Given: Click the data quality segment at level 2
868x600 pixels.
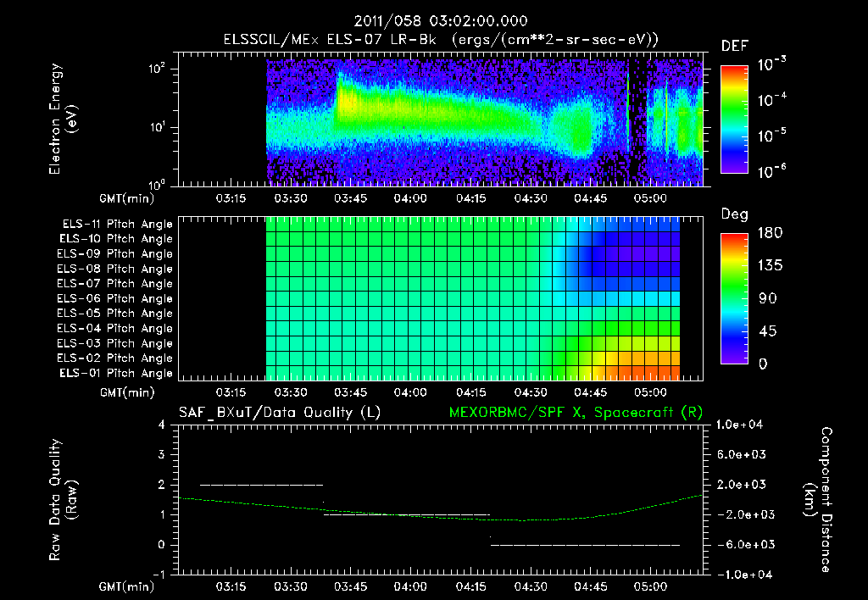Looking at the screenshot, I should [261, 485].
